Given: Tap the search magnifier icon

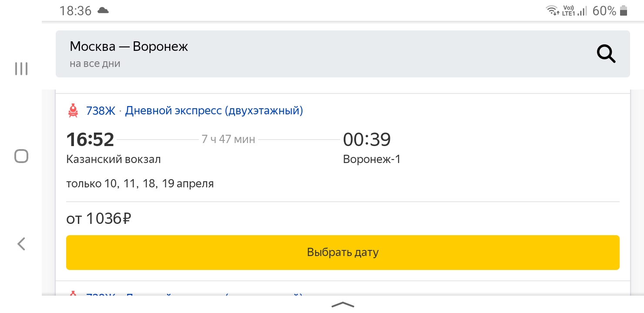Looking at the screenshot, I should [x=606, y=54].
